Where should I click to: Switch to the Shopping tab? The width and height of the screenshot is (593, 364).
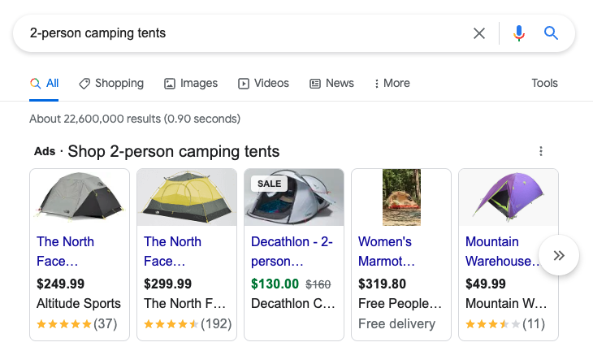pos(111,83)
